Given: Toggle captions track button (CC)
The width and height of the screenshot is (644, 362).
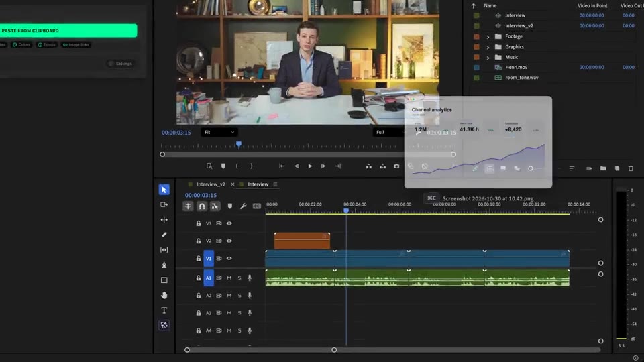Looking at the screenshot, I should pos(257,206).
